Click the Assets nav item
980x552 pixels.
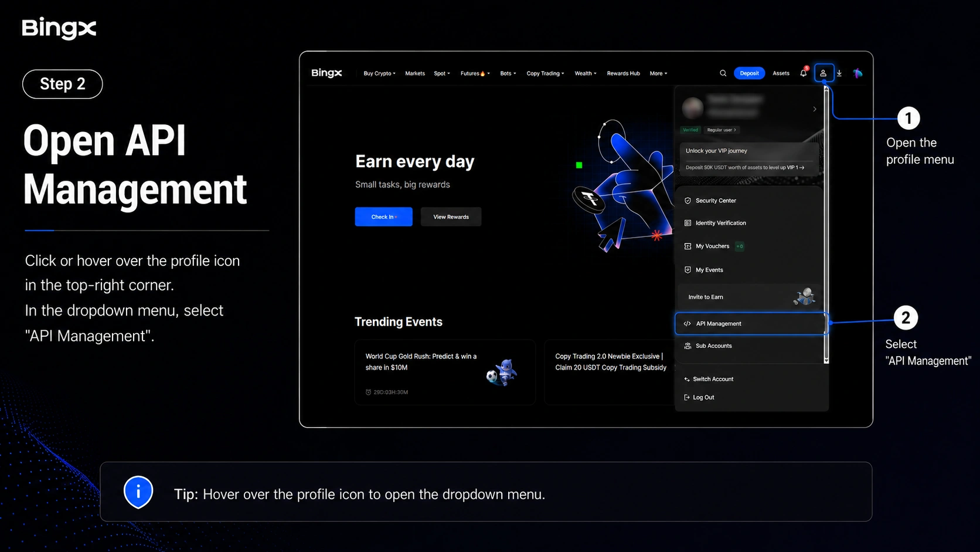(781, 73)
